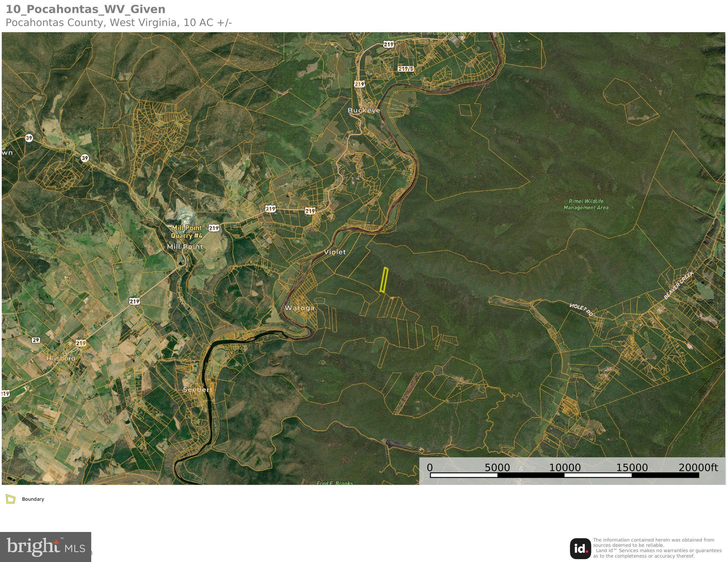Click the Seebert town label
728x562 pixels.
(x=197, y=390)
